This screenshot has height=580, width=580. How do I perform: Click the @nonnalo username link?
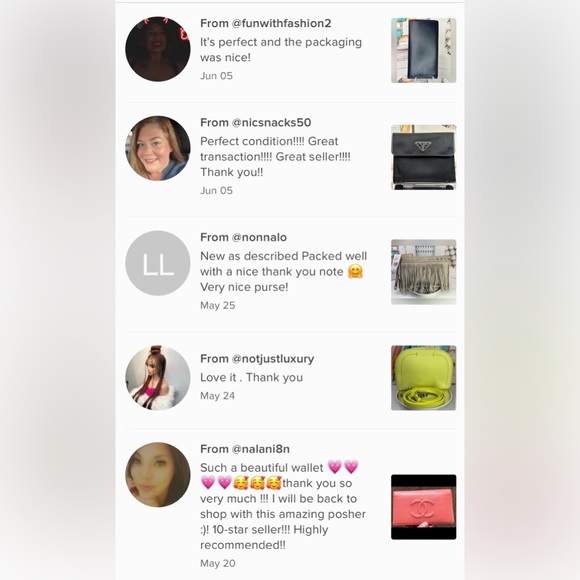(x=259, y=237)
